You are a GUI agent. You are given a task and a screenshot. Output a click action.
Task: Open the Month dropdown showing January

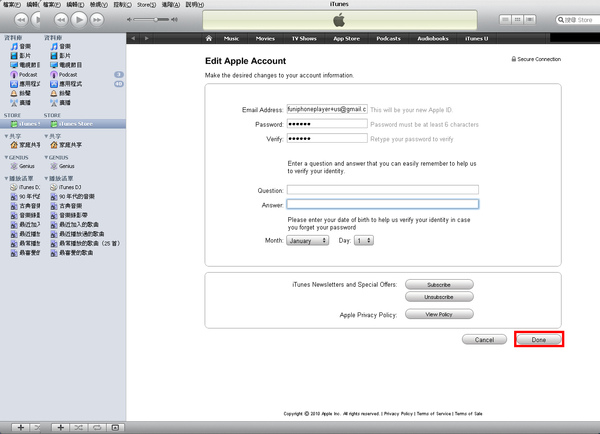[x=308, y=240]
